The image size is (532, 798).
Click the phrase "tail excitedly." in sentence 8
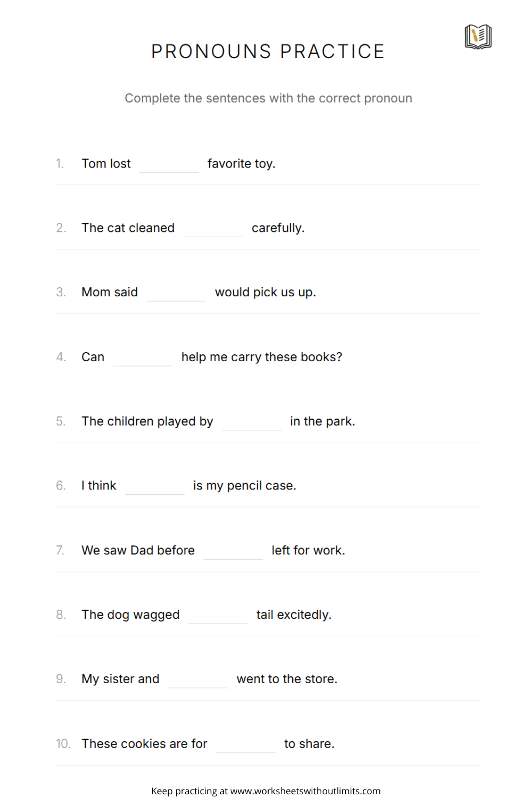tap(294, 615)
